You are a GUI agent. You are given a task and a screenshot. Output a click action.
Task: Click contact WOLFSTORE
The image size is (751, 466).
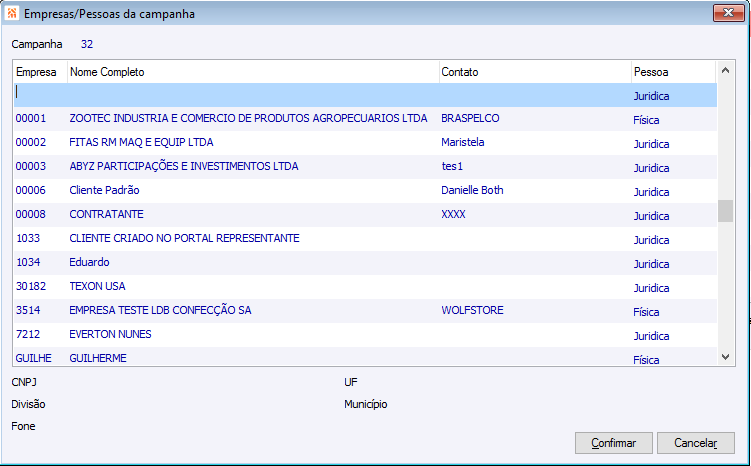point(472,310)
